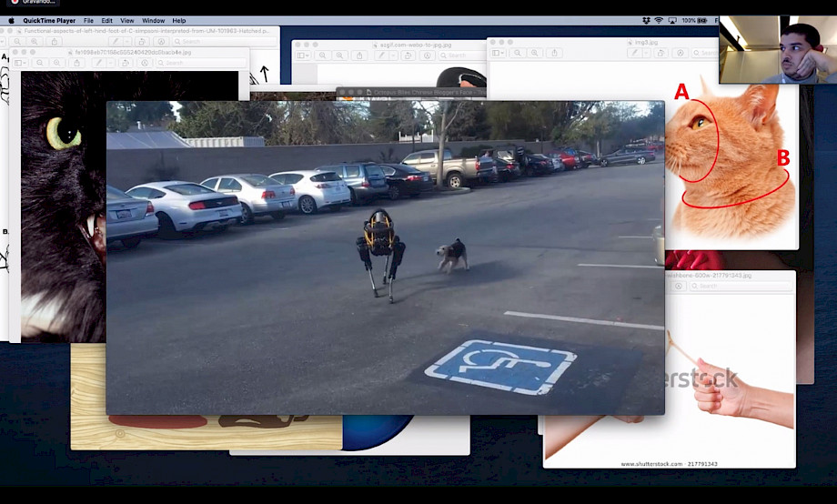Click the wishbone-600w jpg window title
837x504 pixels.
pos(709,276)
